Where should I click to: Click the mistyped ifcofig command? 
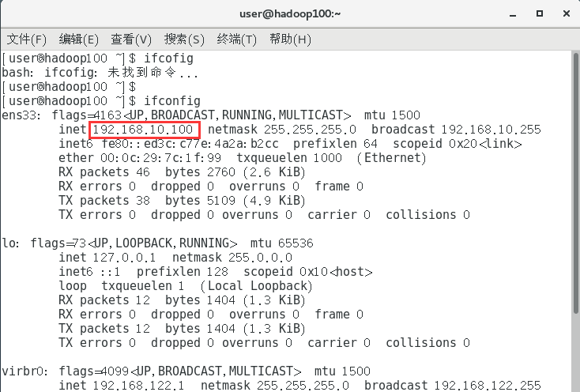click(x=168, y=58)
